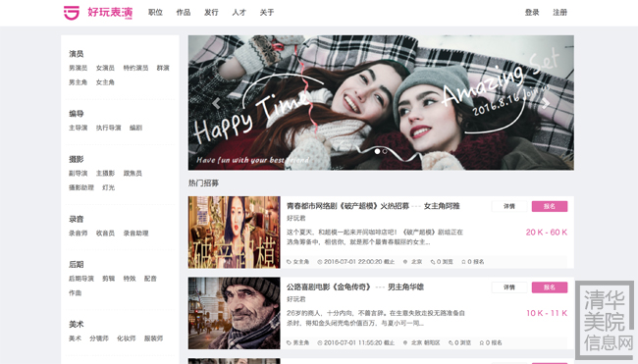
Task: Click the 登录 login link
Action: 532,13
